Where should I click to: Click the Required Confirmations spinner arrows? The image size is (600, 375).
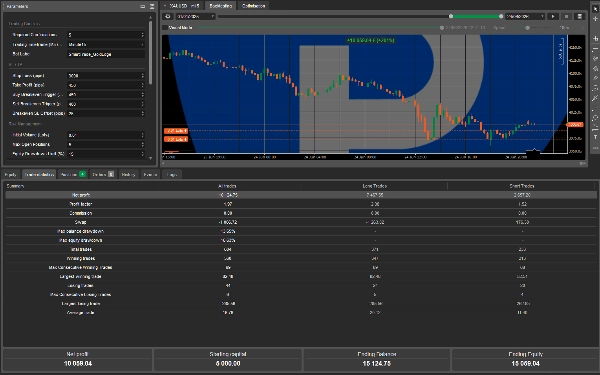tap(142, 35)
